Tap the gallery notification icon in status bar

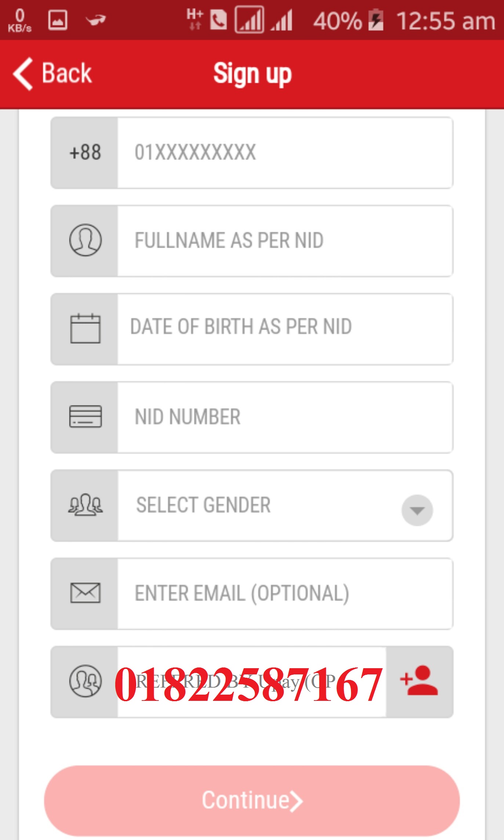pyautogui.click(x=58, y=20)
